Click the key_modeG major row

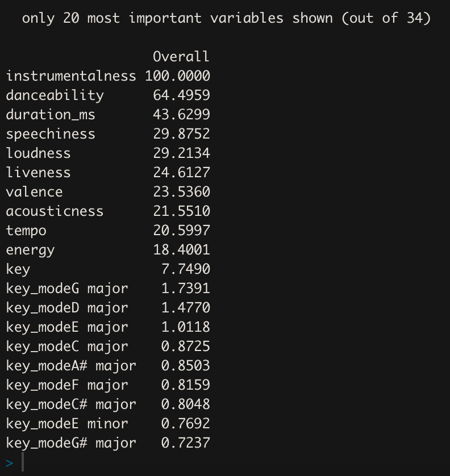[x=108, y=289]
